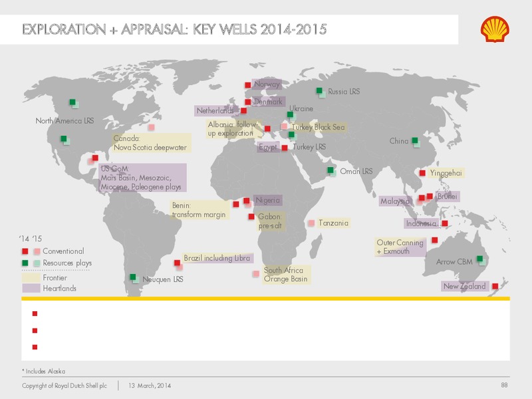Click the red marker beside Netherlands
Viewport: 532px width, 399px height.
tap(243, 110)
